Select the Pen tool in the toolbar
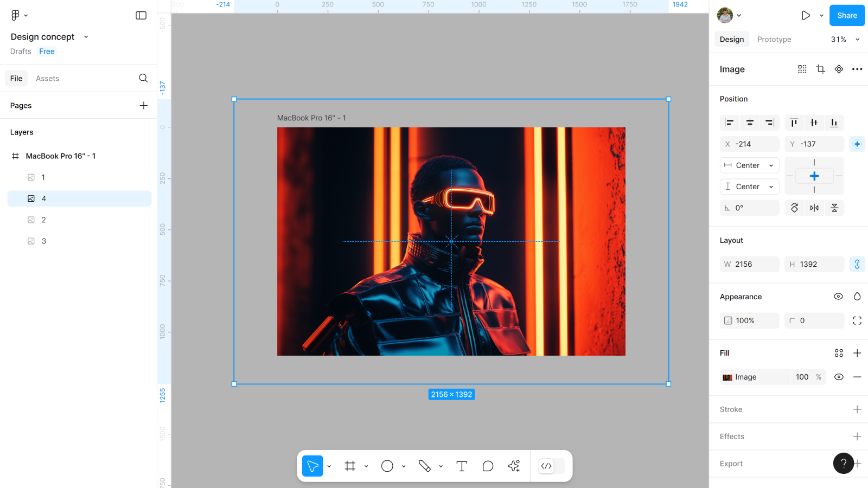868x488 pixels. 424,466
